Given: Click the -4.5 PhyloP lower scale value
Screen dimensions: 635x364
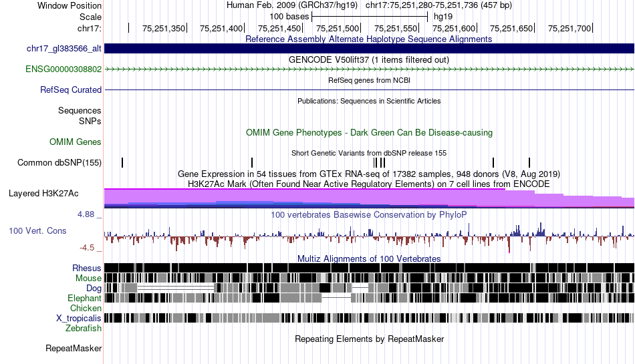Looking at the screenshot, I should pos(87,248).
